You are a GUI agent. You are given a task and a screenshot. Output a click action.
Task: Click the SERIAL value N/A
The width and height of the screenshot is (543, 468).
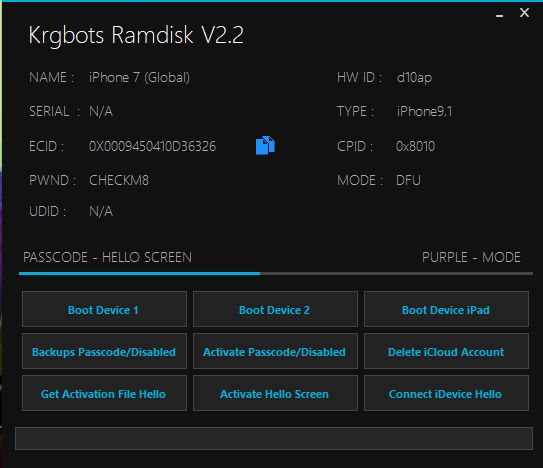101,112
